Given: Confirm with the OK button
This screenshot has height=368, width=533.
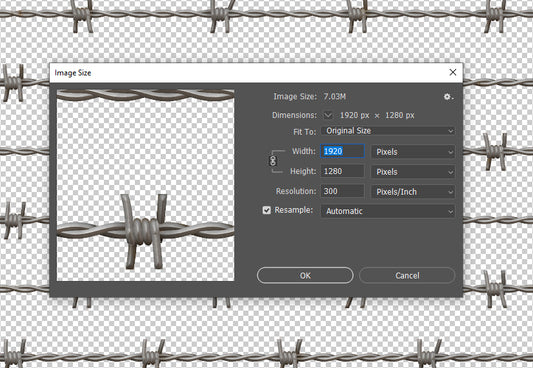Looking at the screenshot, I should coord(305,275).
